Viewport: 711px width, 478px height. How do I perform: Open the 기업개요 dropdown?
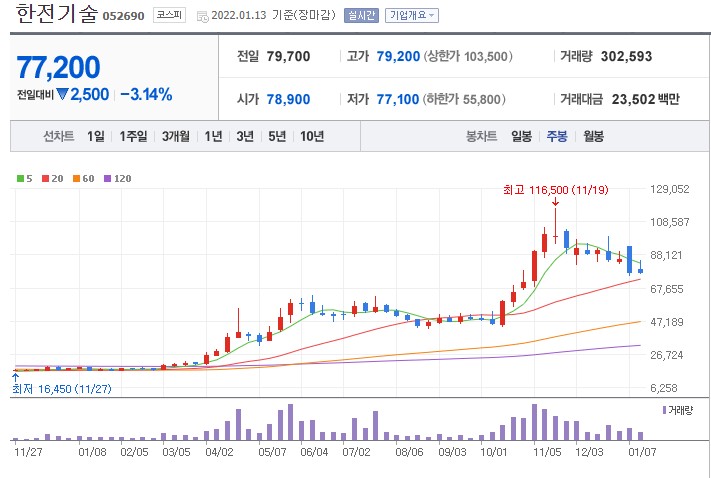(412, 15)
